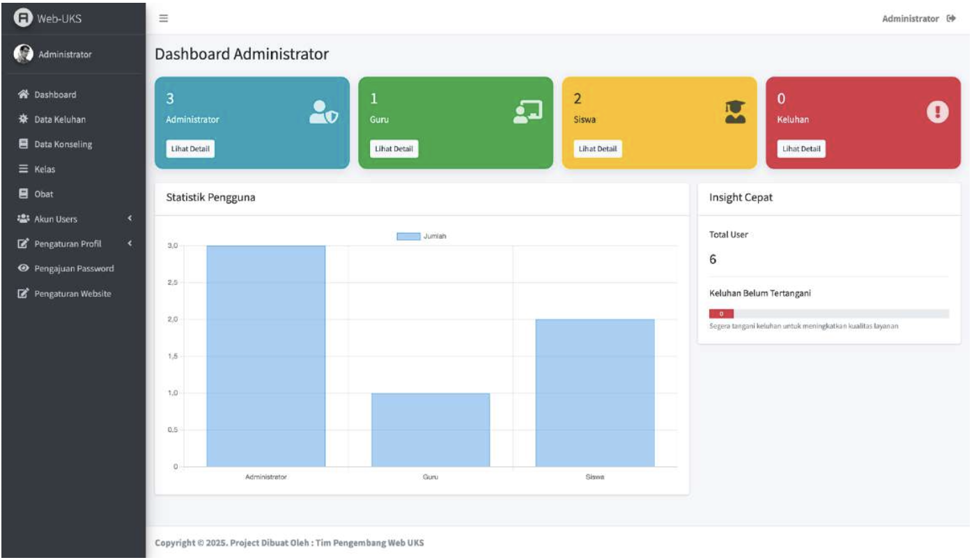The image size is (974, 560).
Task: Click the exclamation icon on Keluhan card
Action: (x=938, y=112)
